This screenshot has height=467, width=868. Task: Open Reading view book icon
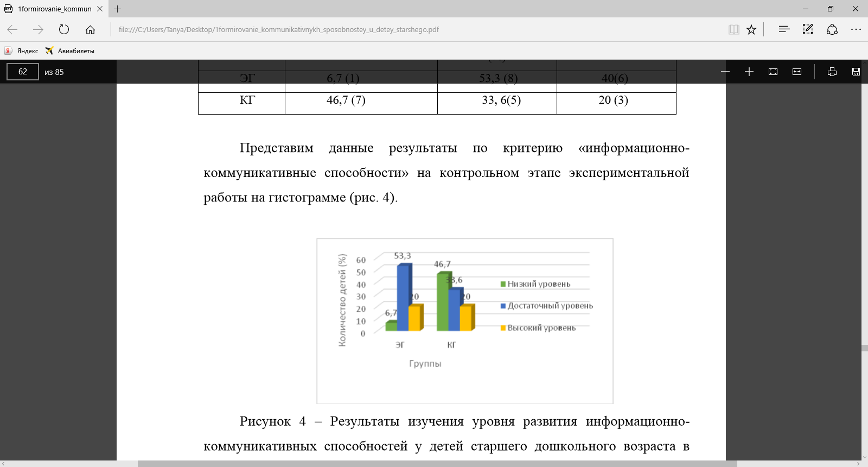[734, 29]
